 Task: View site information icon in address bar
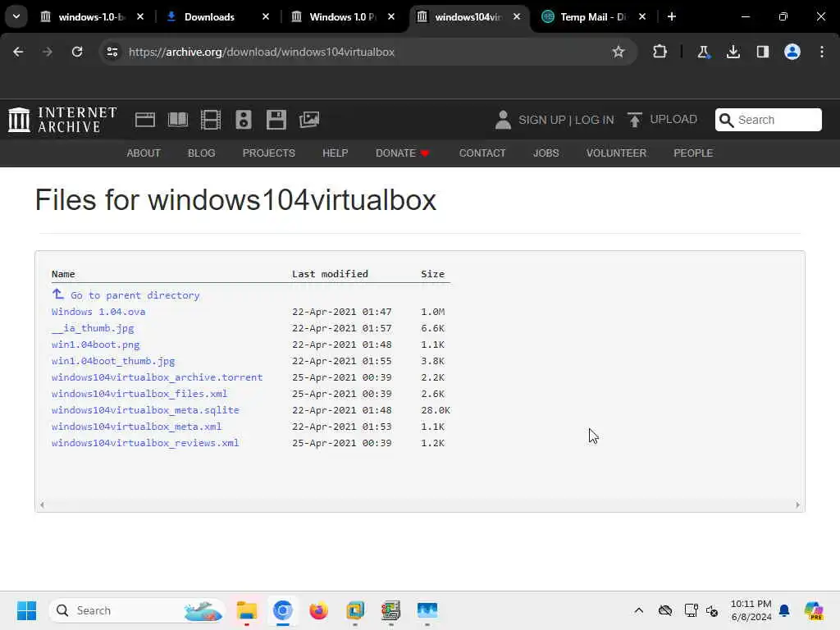point(112,52)
